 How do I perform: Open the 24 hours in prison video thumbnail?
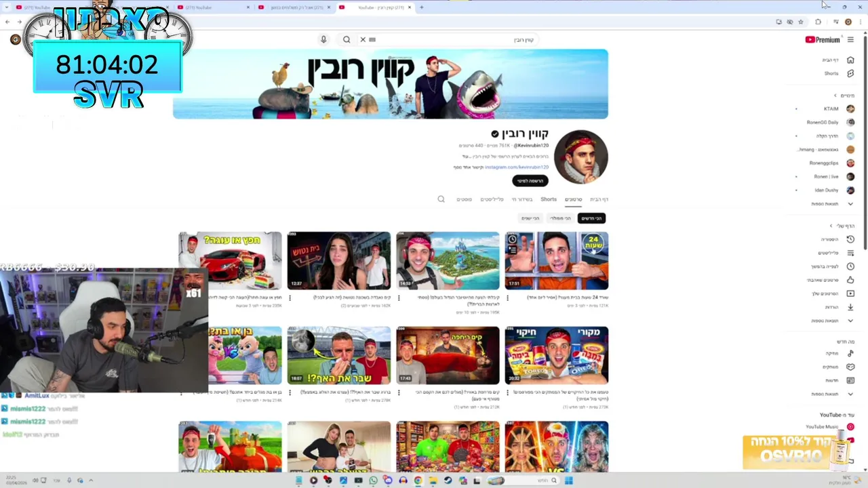click(557, 261)
